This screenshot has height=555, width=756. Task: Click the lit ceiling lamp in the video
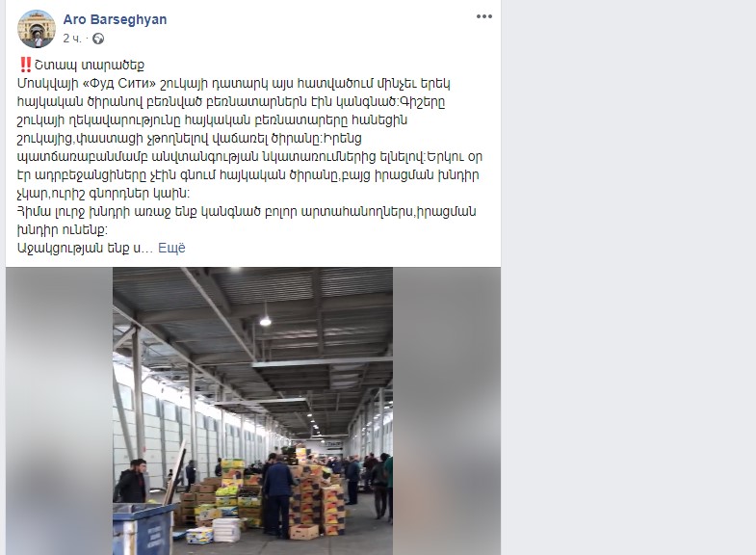click(x=265, y=321)
